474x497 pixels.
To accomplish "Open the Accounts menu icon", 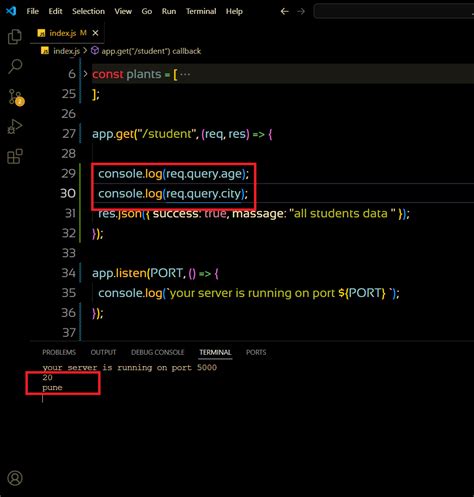I will 15,478.
